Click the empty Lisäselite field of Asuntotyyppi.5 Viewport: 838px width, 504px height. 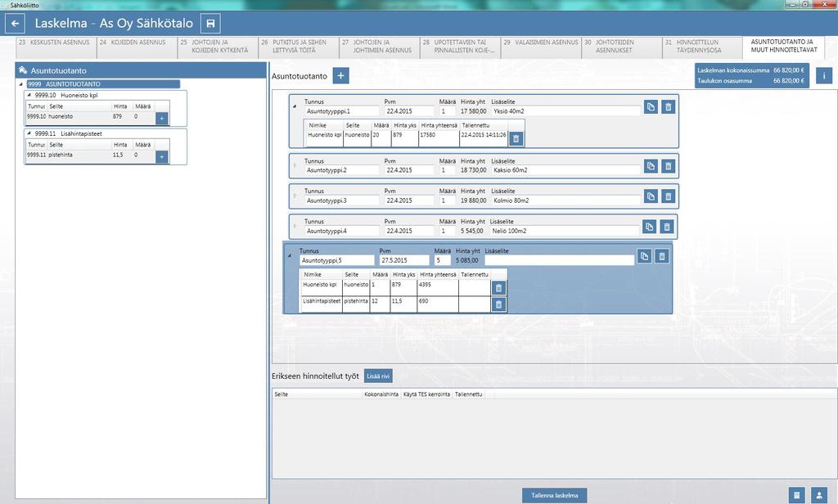[560, 260]
